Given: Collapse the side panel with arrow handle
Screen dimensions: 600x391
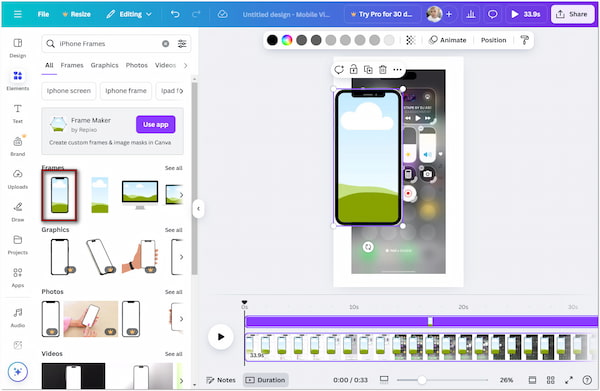Looking at the screenshot, I should [198, 209].
